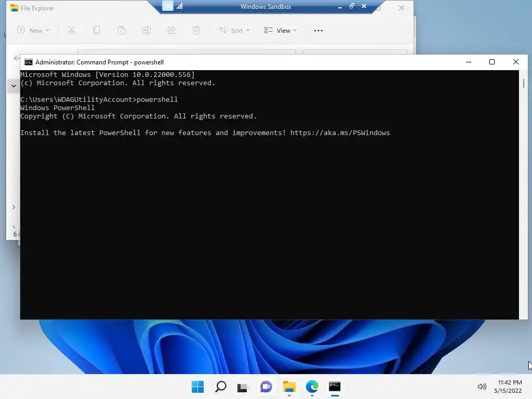
Task: Open the See more ellipsis menu in File Explorer
Action: point(318,31)
